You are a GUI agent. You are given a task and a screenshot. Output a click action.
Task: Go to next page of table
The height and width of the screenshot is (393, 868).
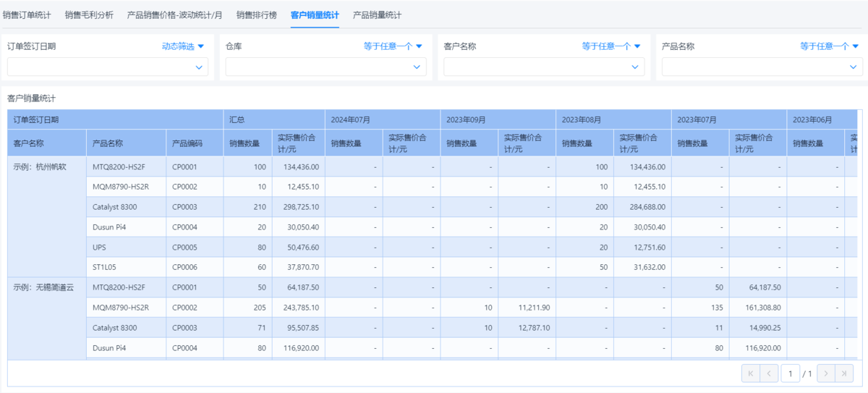[826, 373]
